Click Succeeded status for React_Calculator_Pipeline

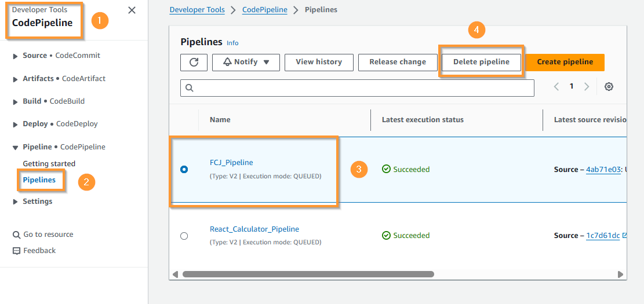click(406, 236)
